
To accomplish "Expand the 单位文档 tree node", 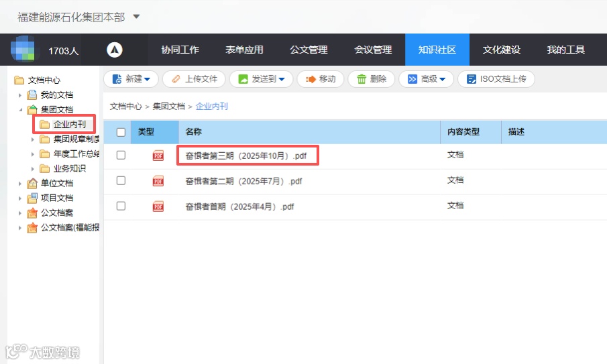I will coord(20,184).
